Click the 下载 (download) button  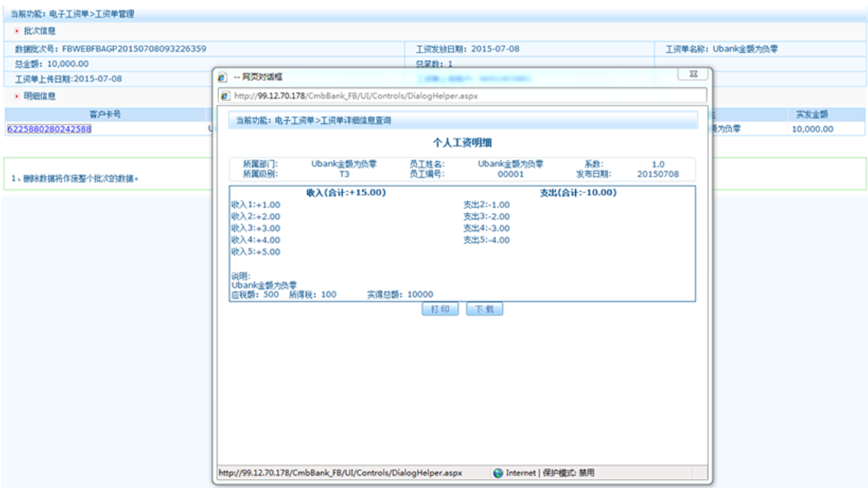point(485,309)
